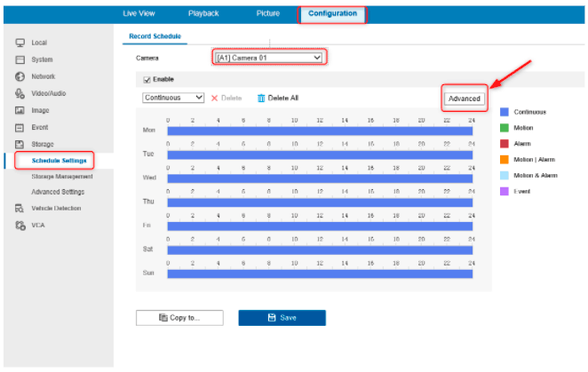Select the green Motion color swatch
Viewport: 588px width, 372px height.
click(504, 128)
